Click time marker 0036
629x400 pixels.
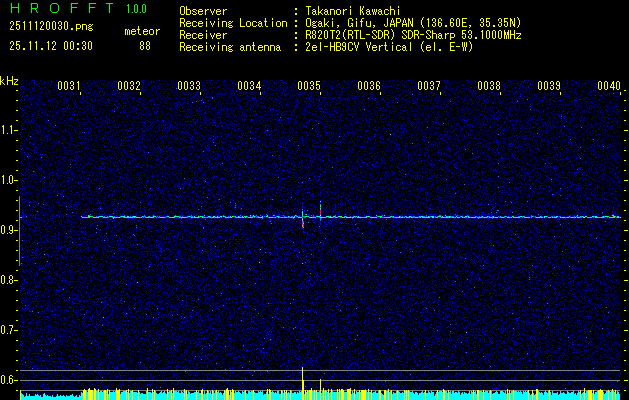369,86
